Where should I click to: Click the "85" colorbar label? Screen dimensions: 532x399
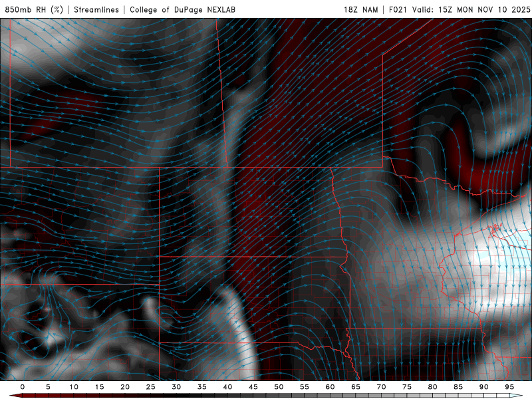click(458, 387)
